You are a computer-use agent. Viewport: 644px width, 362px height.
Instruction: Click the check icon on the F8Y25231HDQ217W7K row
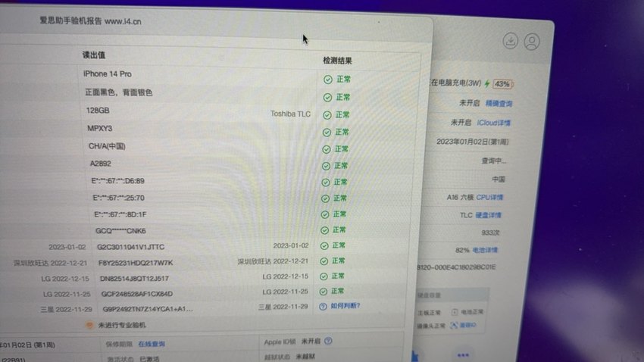tap(324, 261)
